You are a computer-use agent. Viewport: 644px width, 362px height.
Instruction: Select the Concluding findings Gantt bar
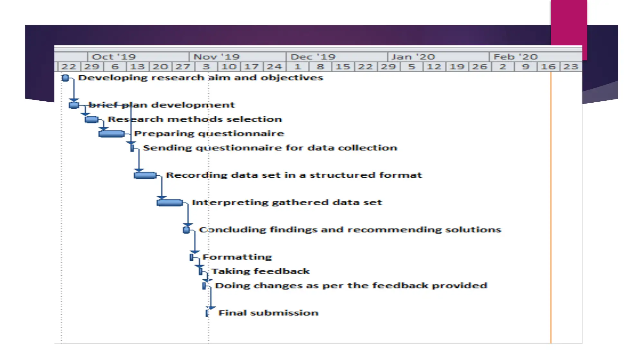[186, 230]
